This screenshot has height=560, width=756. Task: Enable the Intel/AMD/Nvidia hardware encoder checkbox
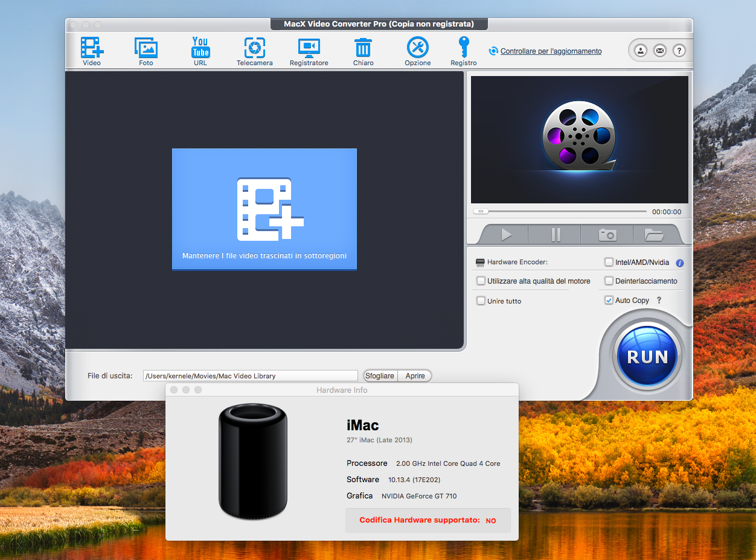[x=609, y=262]
